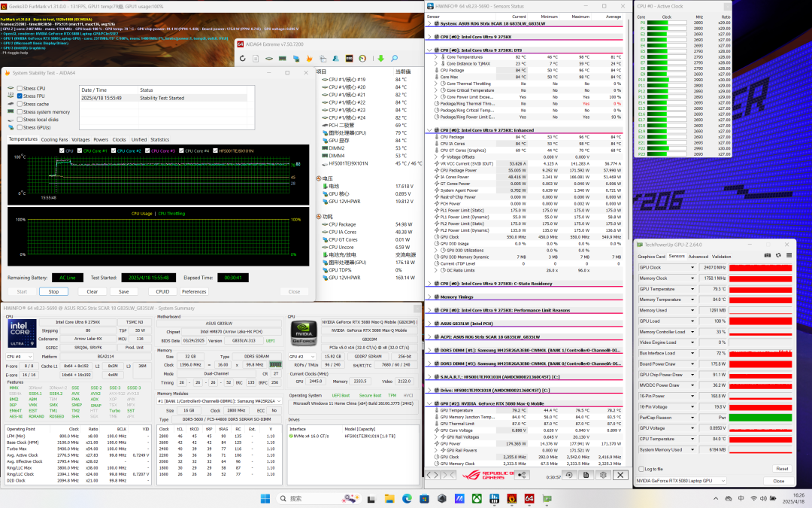Viewport: 812px width, 508px height.
Task: Click the GPU Temperature red graph in GPU-Z
Action: click(x=760, y=289)
